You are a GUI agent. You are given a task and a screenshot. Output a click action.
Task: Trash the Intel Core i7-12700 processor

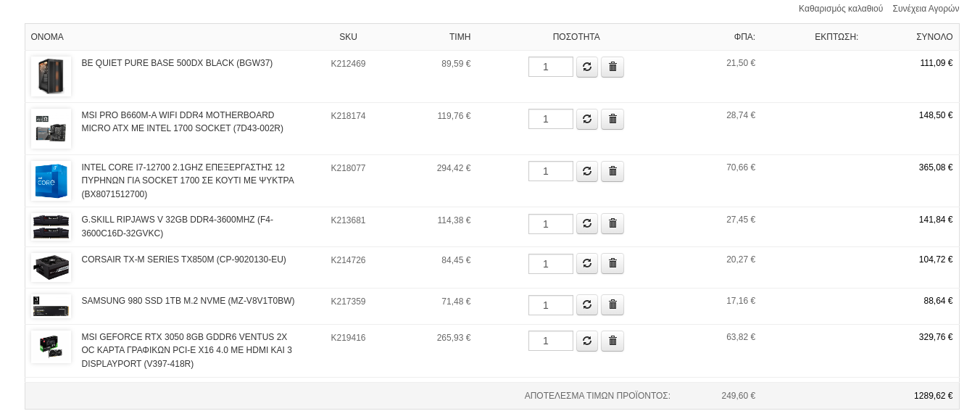pos(612,171)
